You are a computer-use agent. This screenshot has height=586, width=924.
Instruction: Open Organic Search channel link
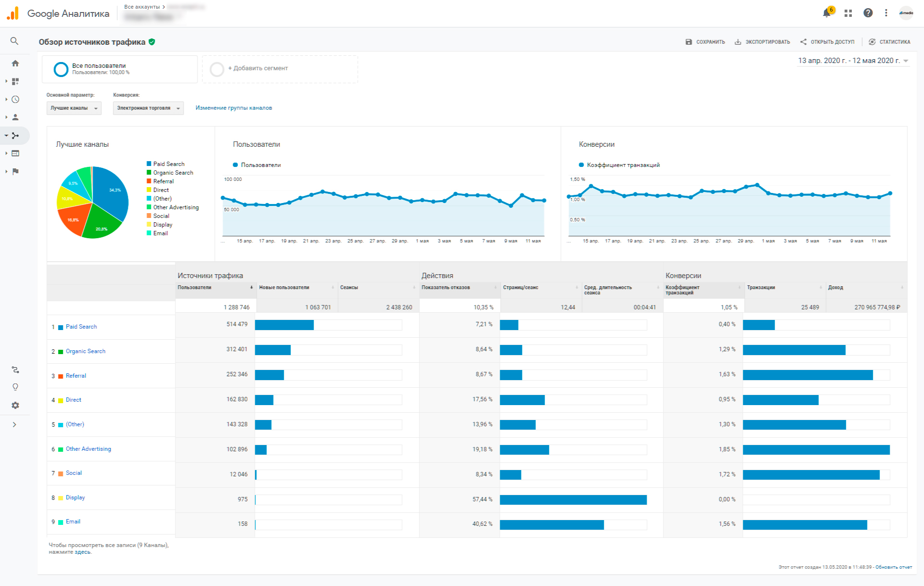86,351
